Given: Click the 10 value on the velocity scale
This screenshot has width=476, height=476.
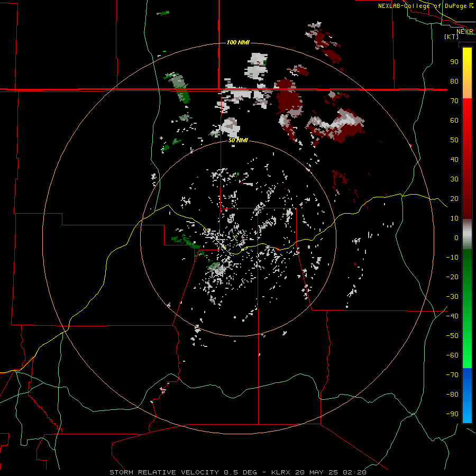Looking at the screenshot, I should coord(454,218).
